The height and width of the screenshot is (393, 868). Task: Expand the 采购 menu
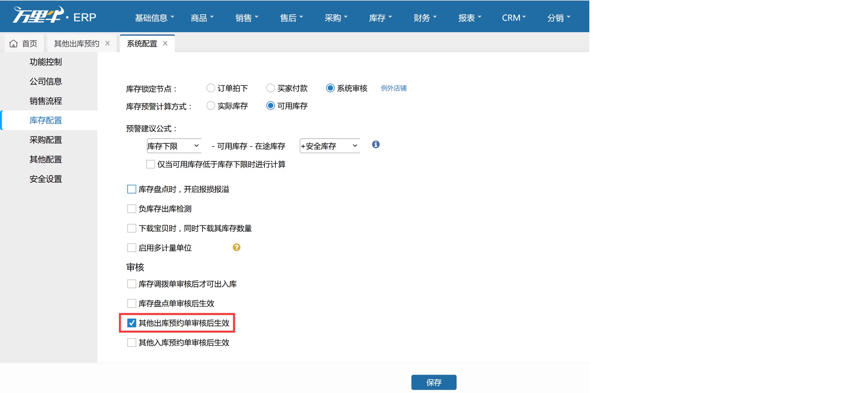[x=336, y=18]
